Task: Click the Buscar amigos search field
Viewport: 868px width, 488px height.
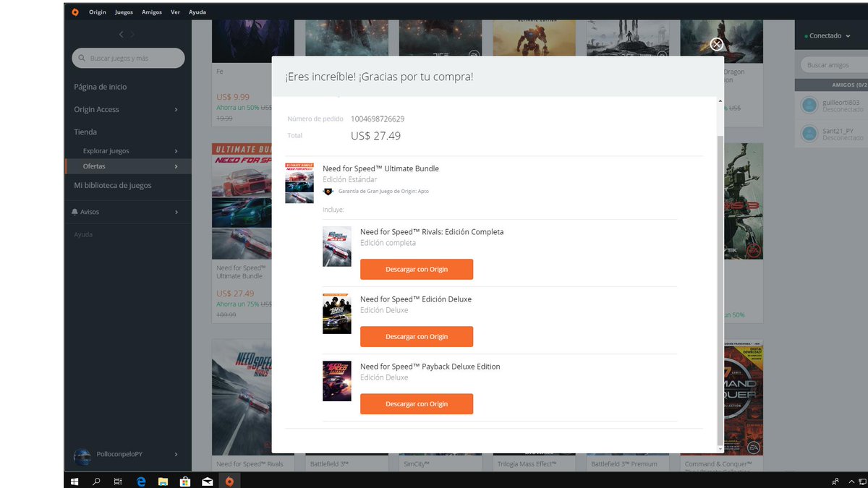Action: point(834,65)
